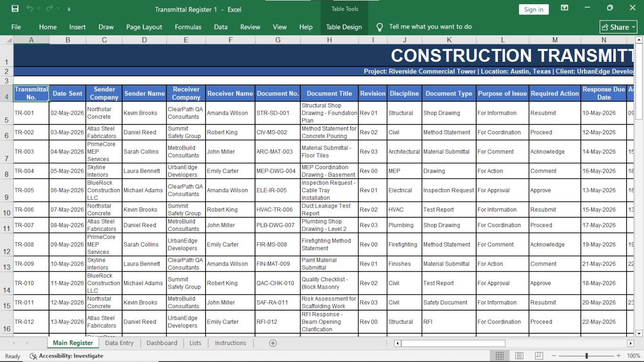Click the Tell me what you want to do field
Image resolution: width=644 pixels, height=362 pixels.
tap(430, 27)
